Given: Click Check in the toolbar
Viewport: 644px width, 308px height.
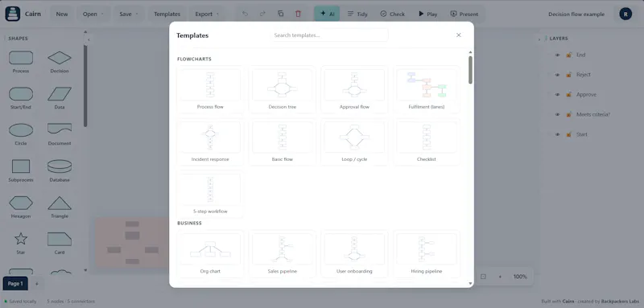Looking at the screenshot, I should coord(392,14).
